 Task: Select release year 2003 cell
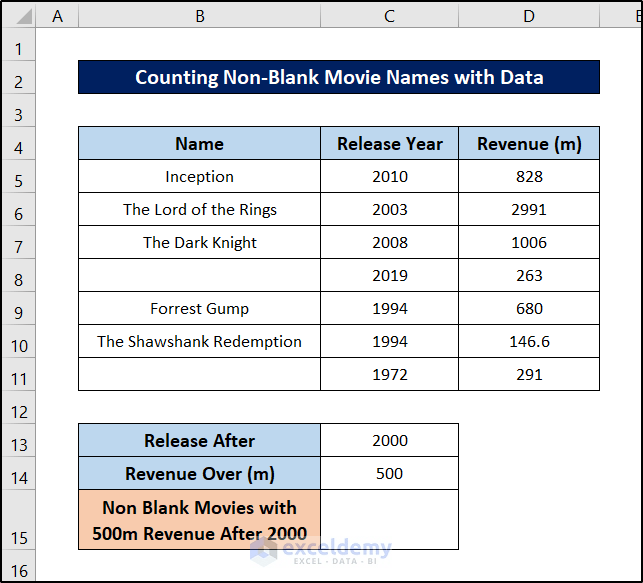point(389,209)
